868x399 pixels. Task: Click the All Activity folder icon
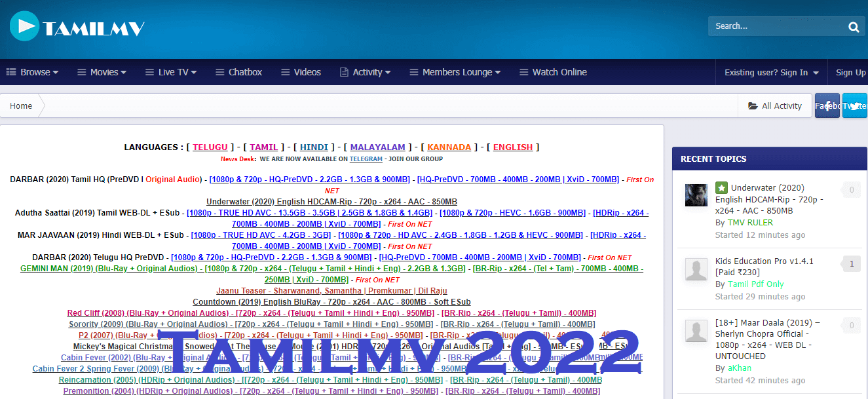point(753,105)
